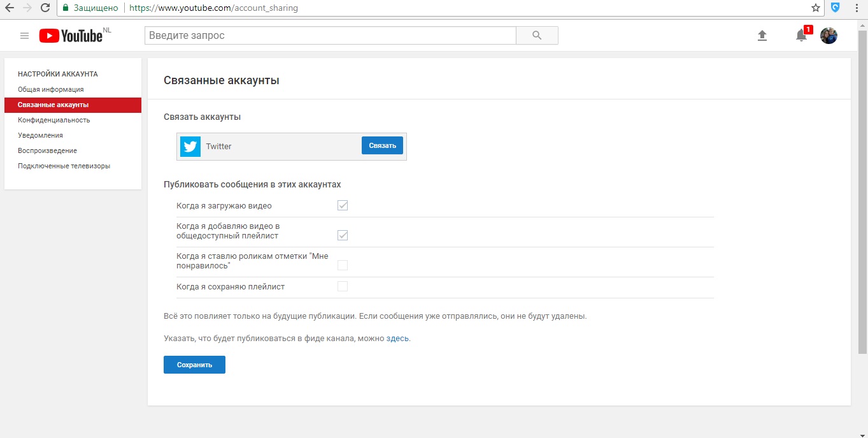Click the "Связать аккаунты" subheading
The width and height of the screenshot is (868, 438).
click(x=203, y=117)
